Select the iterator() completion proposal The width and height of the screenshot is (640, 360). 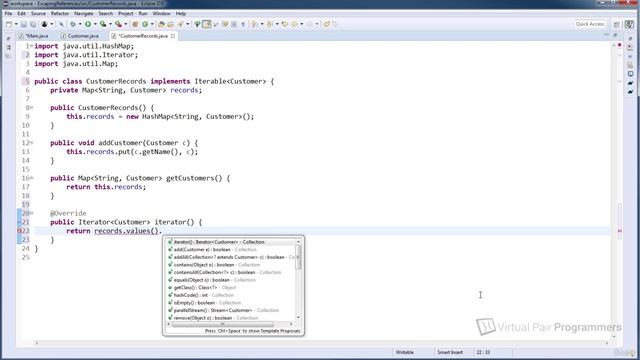pyautogui.click(x=231, y=242)
